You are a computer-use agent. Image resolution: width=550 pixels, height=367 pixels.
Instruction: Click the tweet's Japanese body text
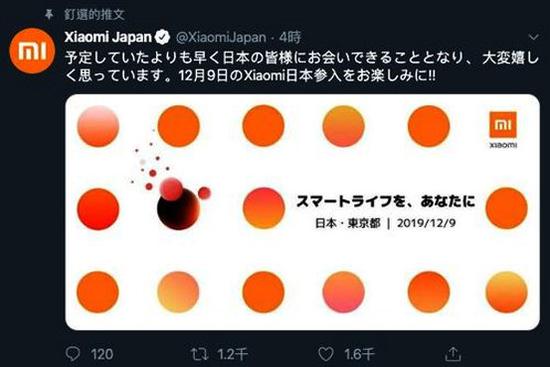point(302,67)
